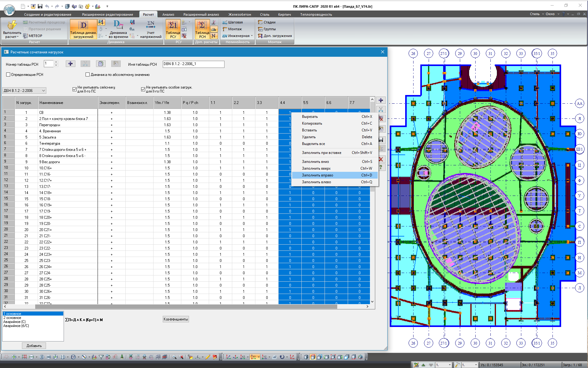The height and width of the screenshot is (368, 588).
Task: Enable the Определяющие РСН checkbox
Action: point(8,75)
